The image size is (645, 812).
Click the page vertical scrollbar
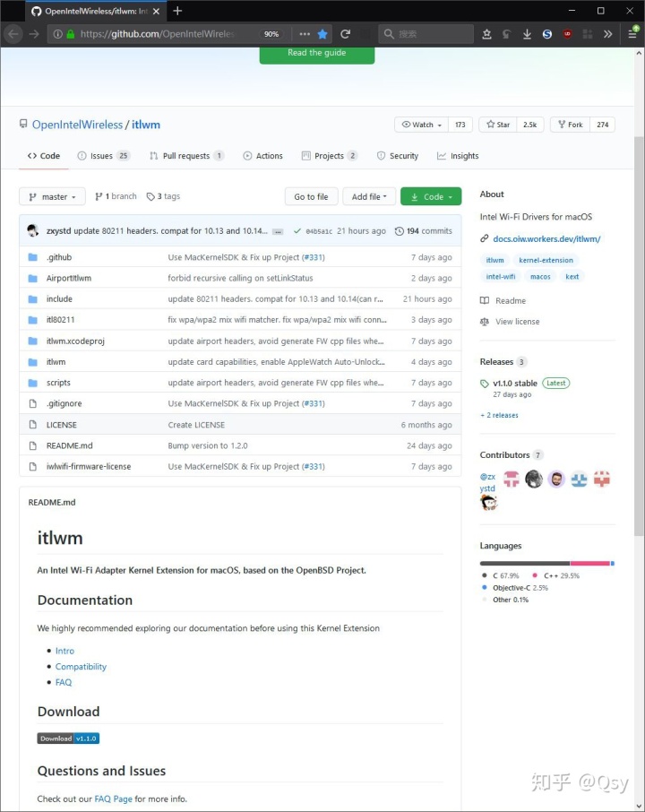pyautogui.click(x=640, y=338)
